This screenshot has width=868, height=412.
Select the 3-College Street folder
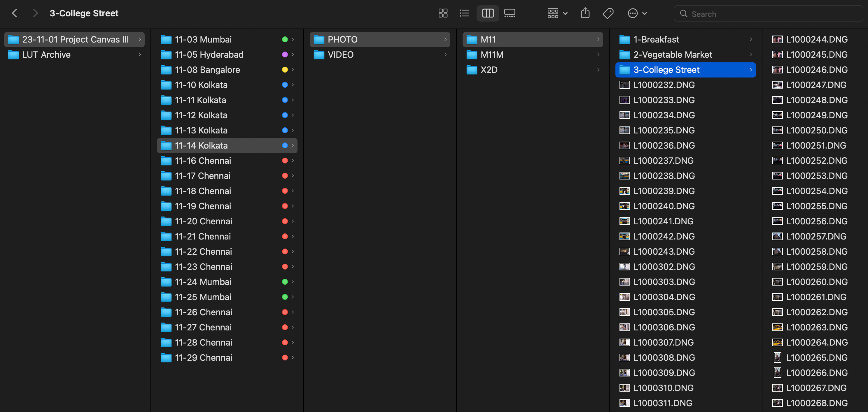pyautogui.click(x=685, y=70)
